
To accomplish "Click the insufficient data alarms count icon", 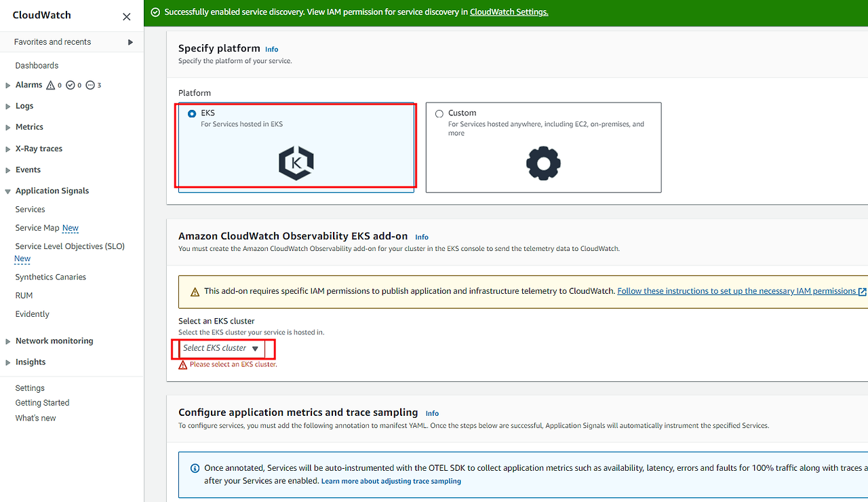I will [90, 85].
